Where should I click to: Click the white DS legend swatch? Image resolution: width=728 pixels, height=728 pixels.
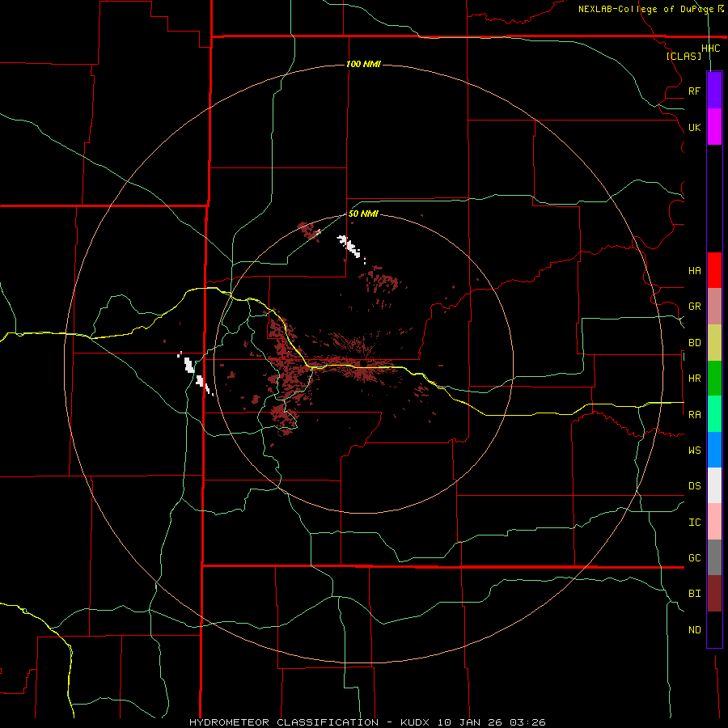[714, 485]
